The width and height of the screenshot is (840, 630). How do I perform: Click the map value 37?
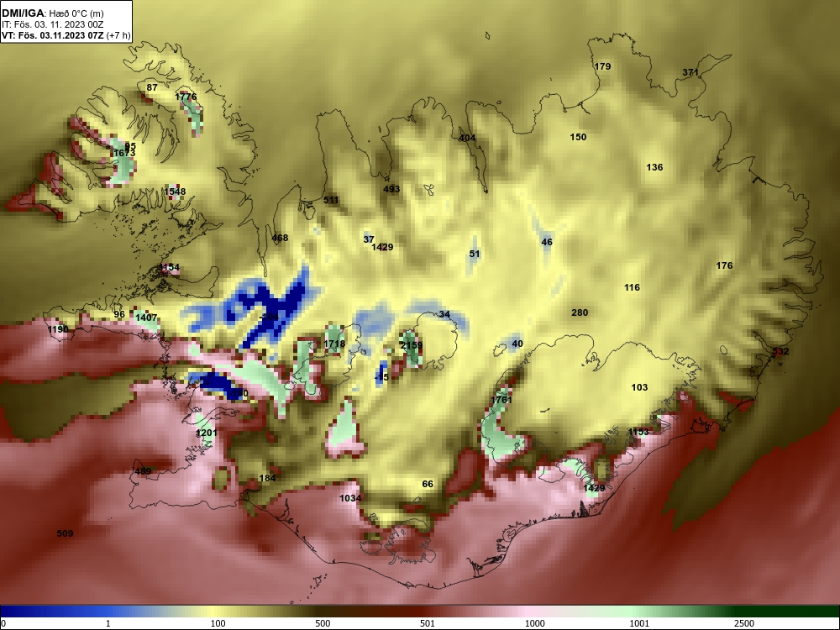pos(369,239)
